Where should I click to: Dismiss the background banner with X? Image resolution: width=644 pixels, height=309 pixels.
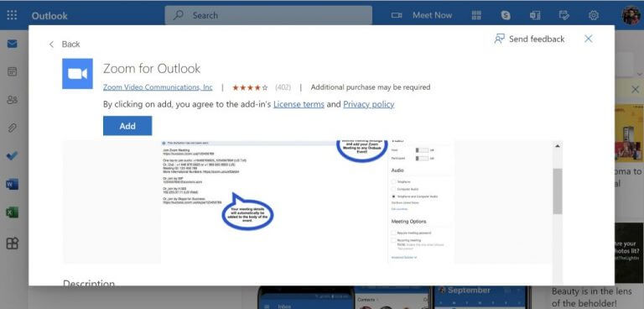coord(635,89)
